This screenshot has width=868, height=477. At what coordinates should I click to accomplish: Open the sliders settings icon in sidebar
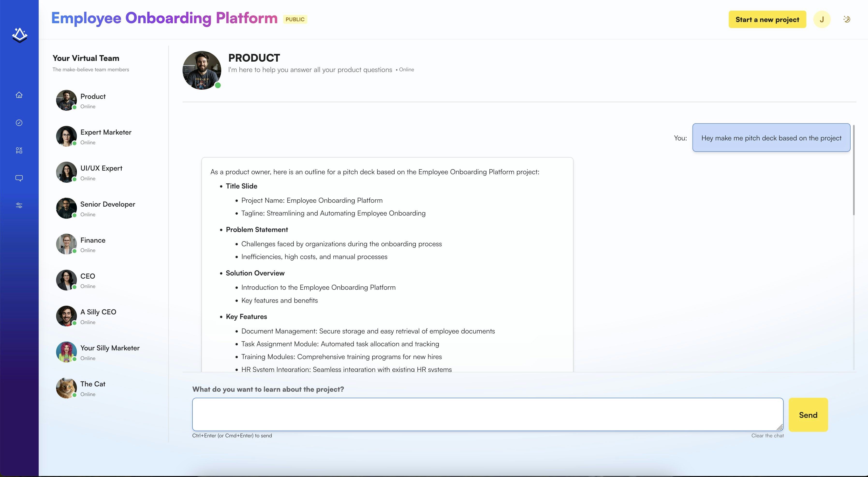click(19, 205)
